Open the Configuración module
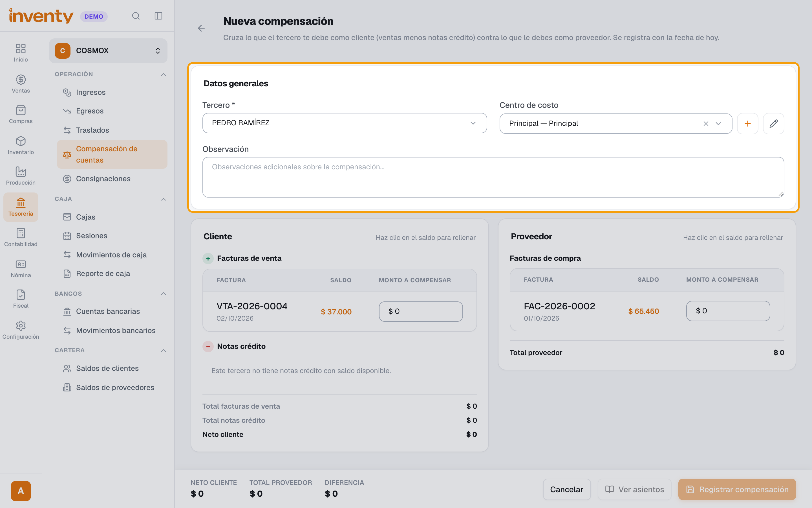The height and width of the screenshot is (508, 812). 21,330
